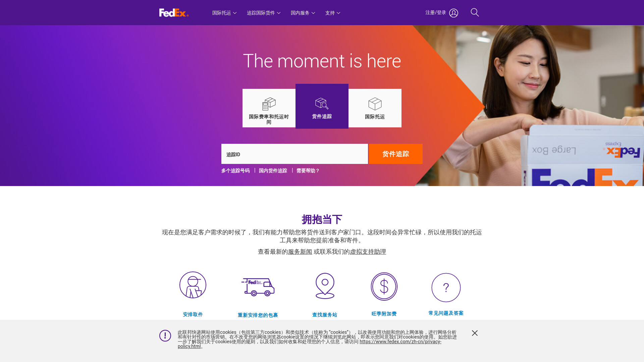Screen dimensions: 644x362
Task: Click the FedEx truck redelivery icon
Action: click(x=258, y=287)
